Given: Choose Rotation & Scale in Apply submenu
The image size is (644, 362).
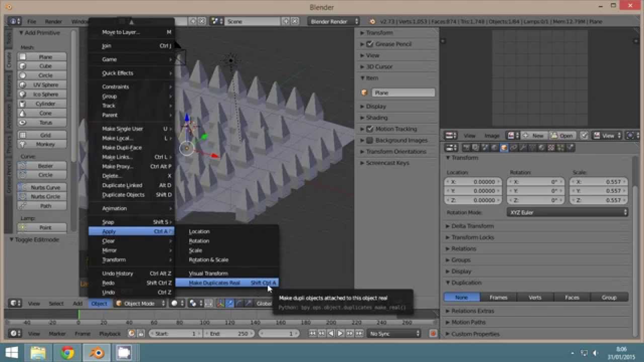Looking at the screenshot, I should 208,260.
